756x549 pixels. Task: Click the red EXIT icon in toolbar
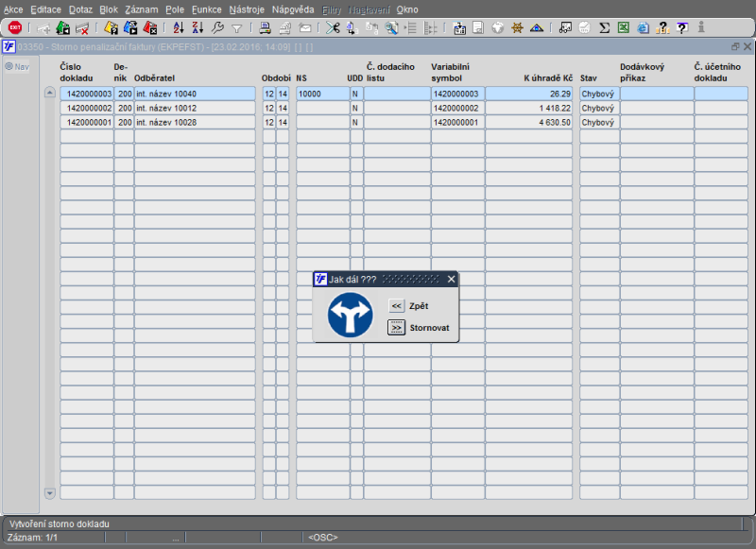click(x=15, y=27)
